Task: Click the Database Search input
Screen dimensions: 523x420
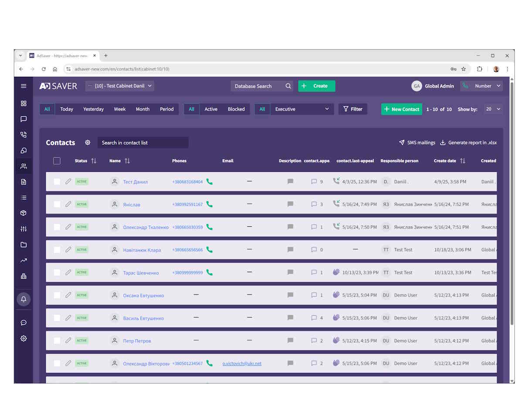Action: pos(257,86)
